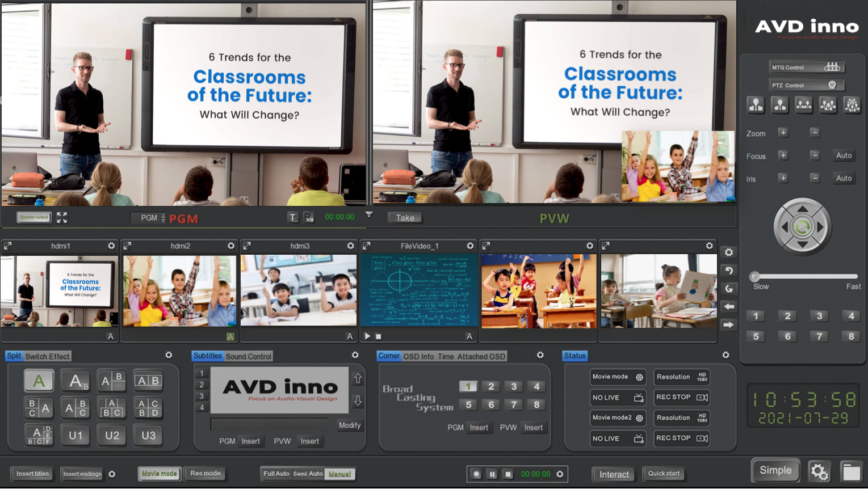Click the subtitle text input field

coord(270,424)
